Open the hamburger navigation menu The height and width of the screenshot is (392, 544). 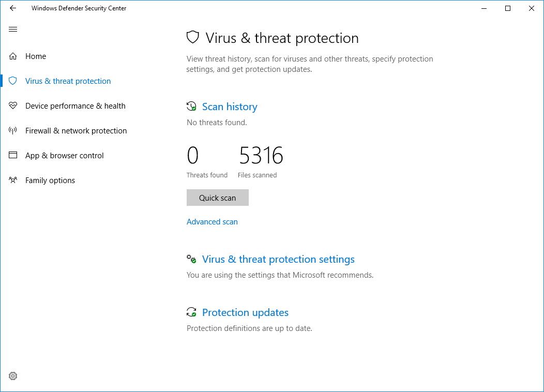click(x=13, y=29)
